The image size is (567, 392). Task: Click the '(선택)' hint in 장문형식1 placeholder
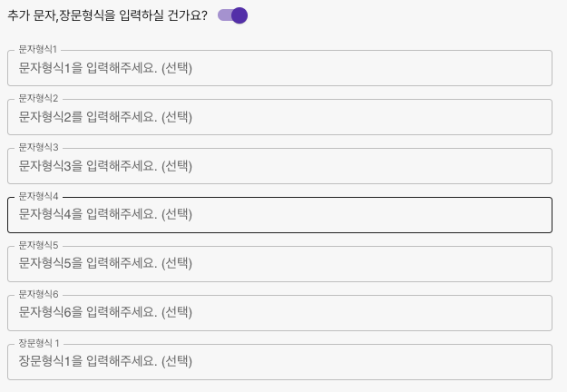click(176, 362)
